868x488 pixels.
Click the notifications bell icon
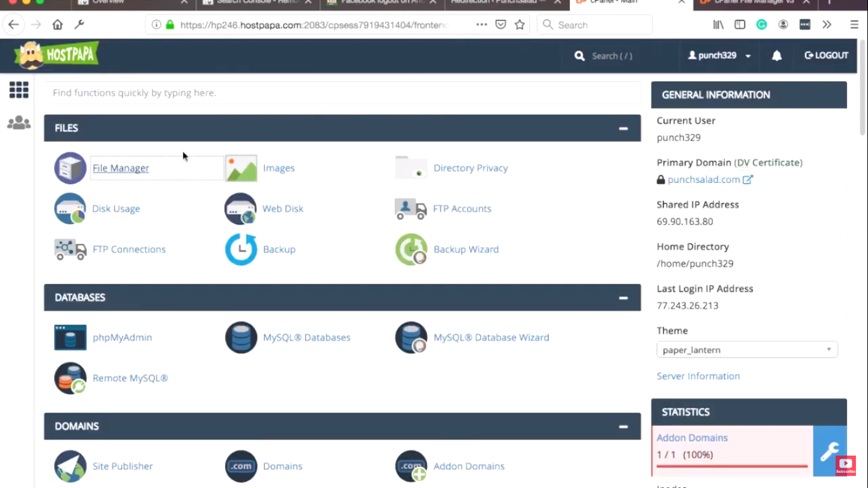pos(776,55)
